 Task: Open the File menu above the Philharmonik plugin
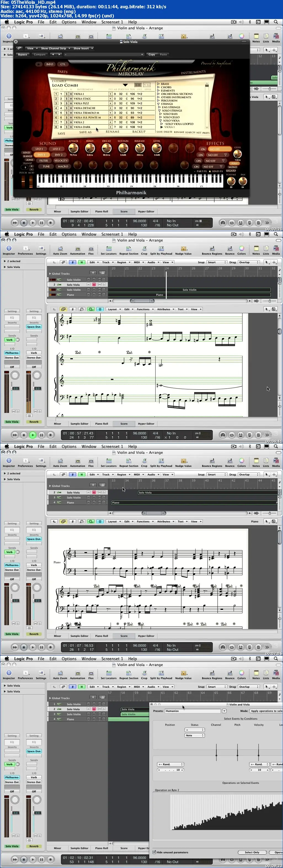[x=41, y=22]
